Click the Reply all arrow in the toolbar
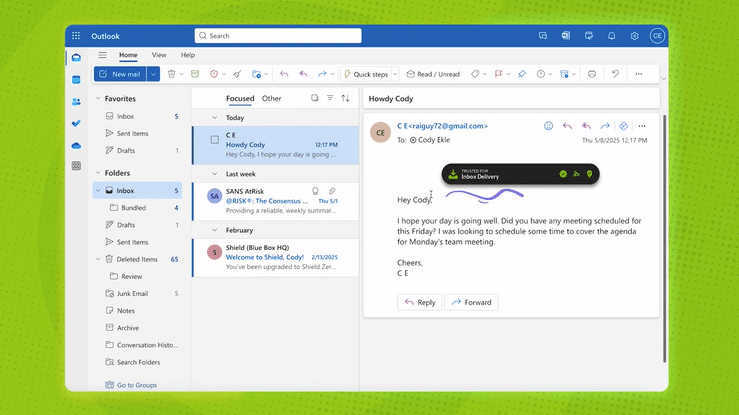This screenshot has height=415, width=739. (x=303, y=74)
